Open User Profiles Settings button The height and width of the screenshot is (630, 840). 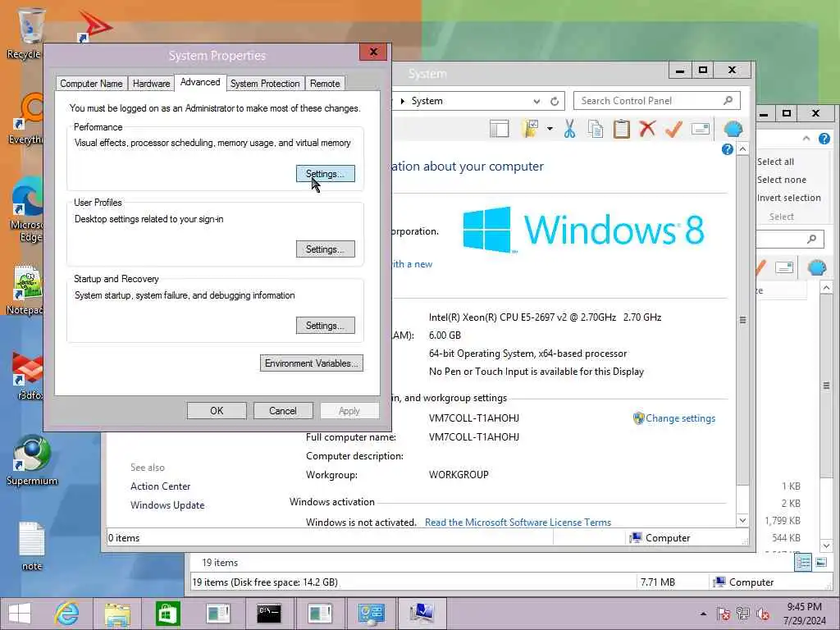(325, 249)
